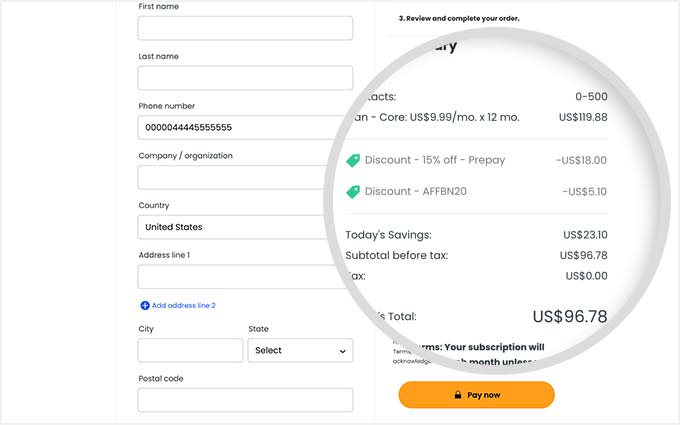Click the Review and complete your order heading
Image resolution: width=680 pixels, height=425 pixels.
(x=459, y=18)
